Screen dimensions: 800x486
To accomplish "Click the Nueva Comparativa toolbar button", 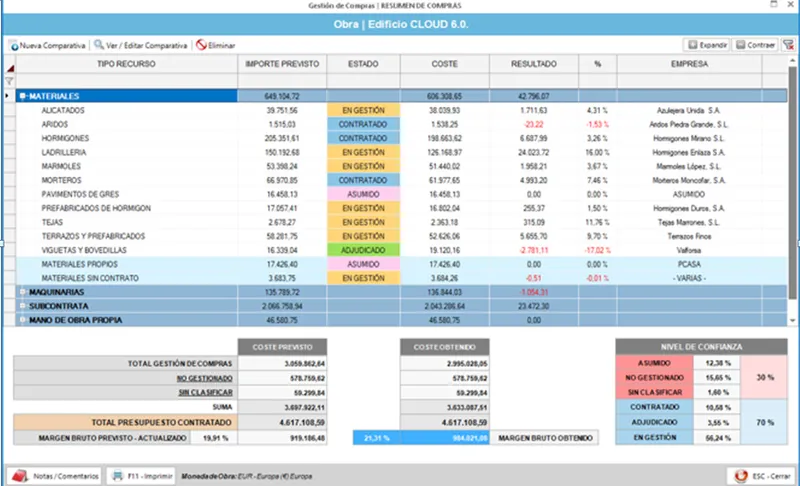I will [48, 45].
